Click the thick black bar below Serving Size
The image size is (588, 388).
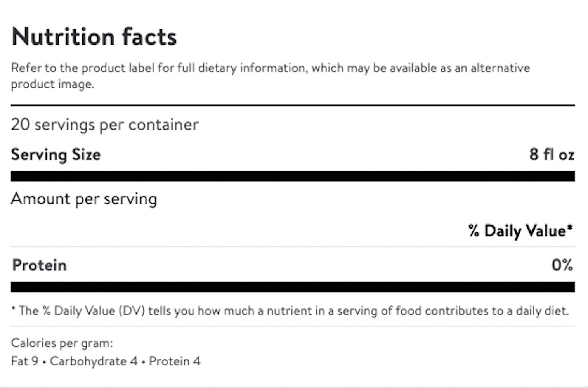coord(293,176)
